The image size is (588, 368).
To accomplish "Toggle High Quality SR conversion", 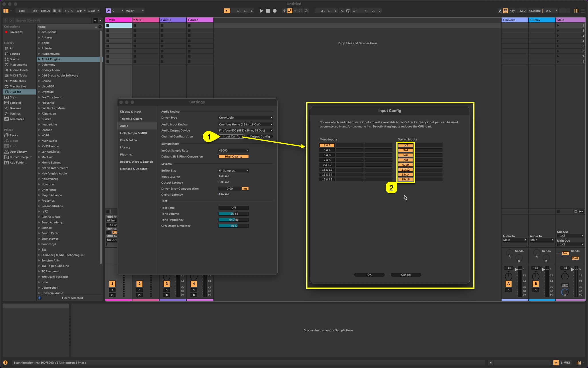I will tap(233, 157).
